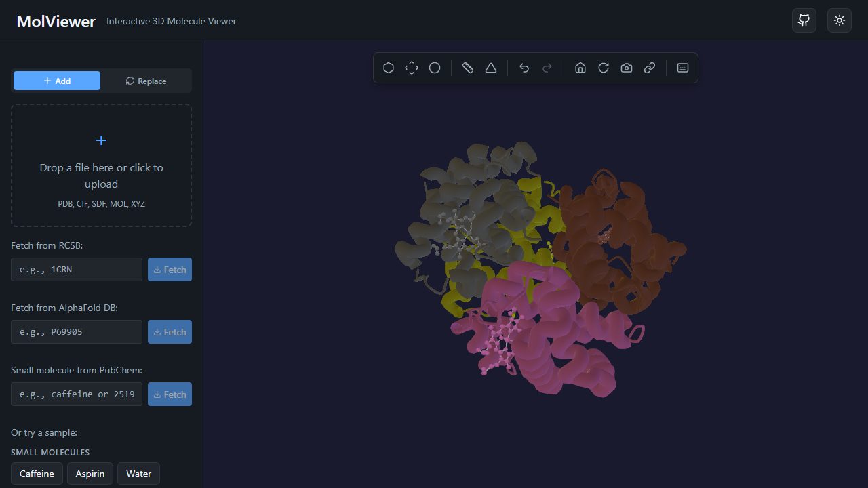Load the Water sample
The image size is (868, 488).
tap(138, 474)
